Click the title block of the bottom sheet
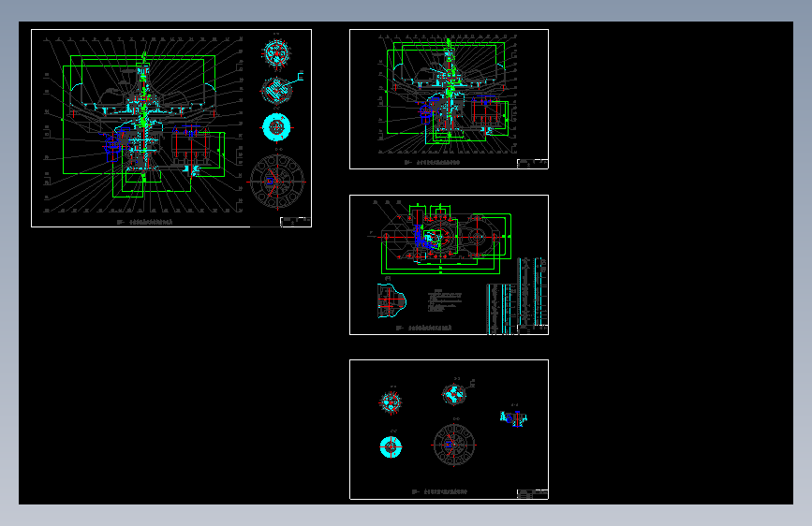812x526 pixels. point(532,494)
